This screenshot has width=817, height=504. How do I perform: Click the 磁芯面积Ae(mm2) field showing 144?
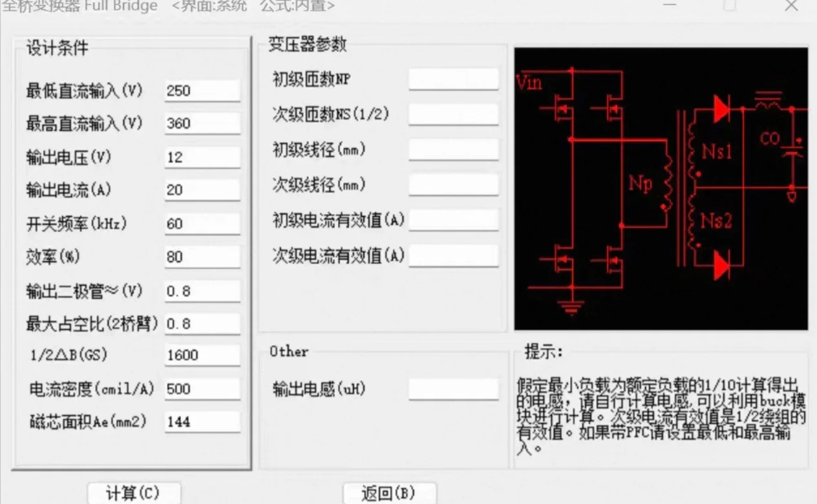202,422
